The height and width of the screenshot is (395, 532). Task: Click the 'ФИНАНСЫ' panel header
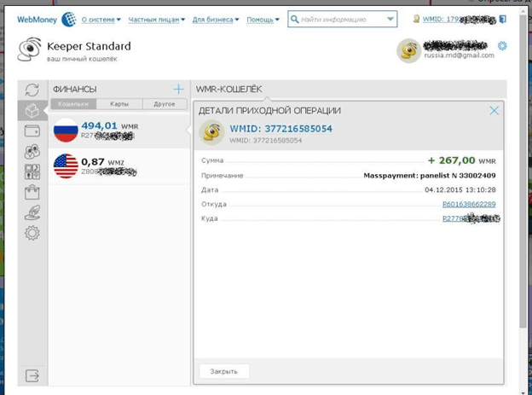point(75,90)
